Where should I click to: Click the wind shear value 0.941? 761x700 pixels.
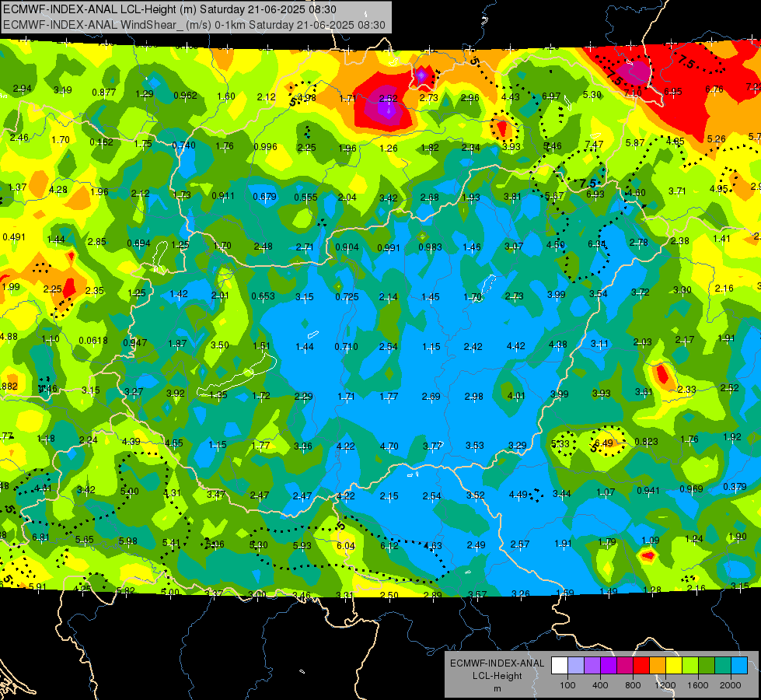648,491
